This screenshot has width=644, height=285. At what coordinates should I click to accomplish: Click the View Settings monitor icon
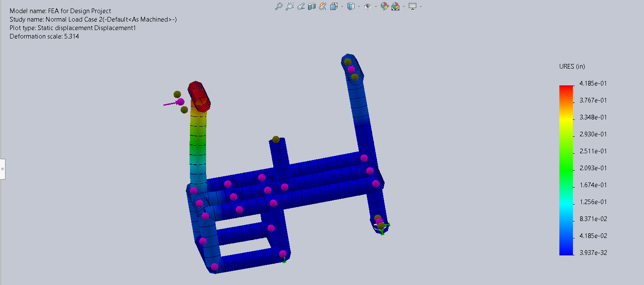tap(413, 6)
